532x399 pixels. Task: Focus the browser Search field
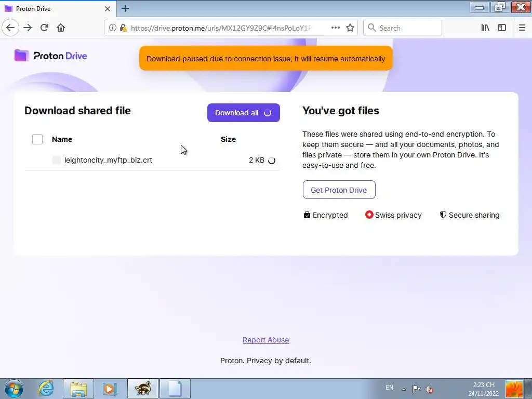(403, 28)
